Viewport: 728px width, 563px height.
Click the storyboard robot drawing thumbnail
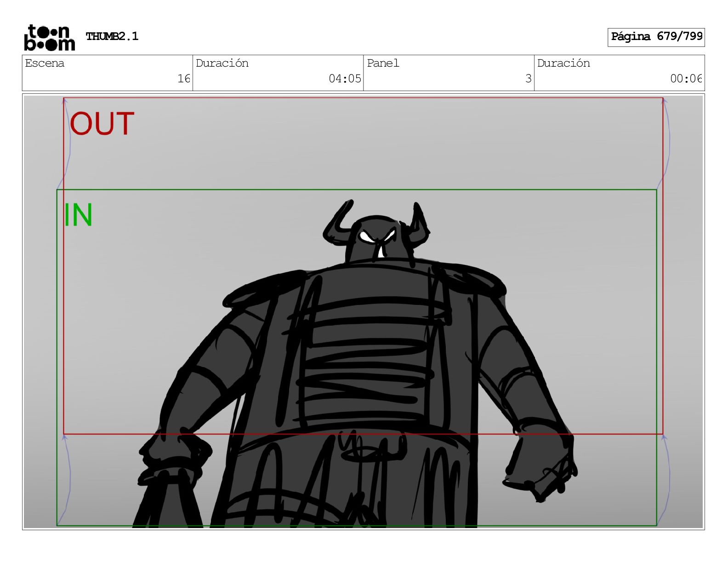(x=363, y=312)
